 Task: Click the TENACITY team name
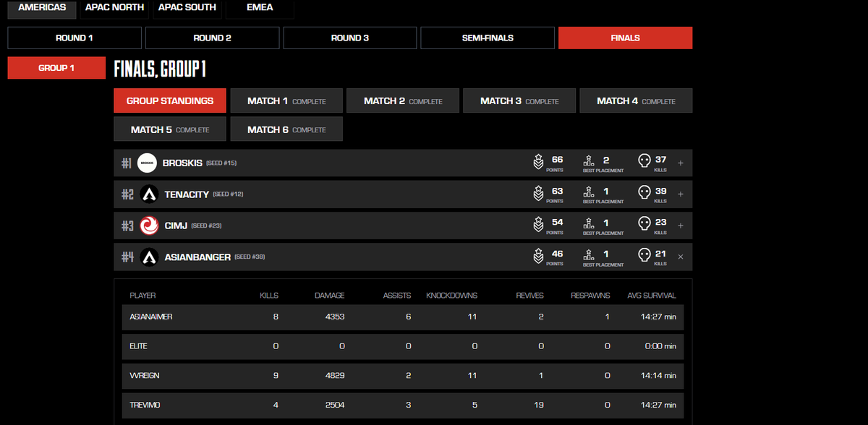point(187,194)
